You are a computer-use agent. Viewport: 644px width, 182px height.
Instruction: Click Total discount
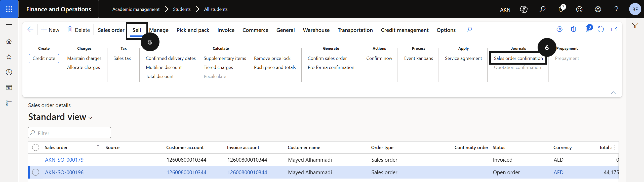click(x=160, y=76)
